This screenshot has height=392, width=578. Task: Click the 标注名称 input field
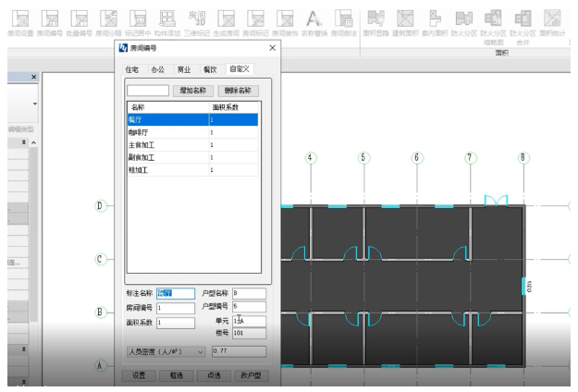click(176, 294)
